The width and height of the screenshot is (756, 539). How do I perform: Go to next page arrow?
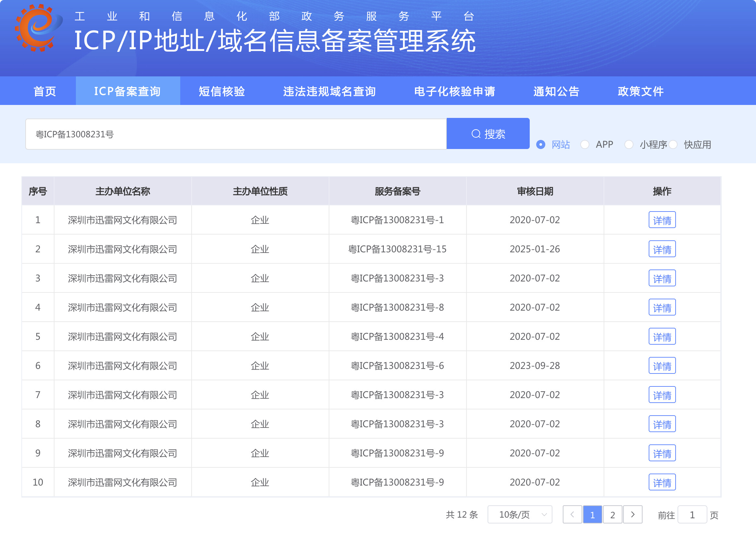coord(632,514)
